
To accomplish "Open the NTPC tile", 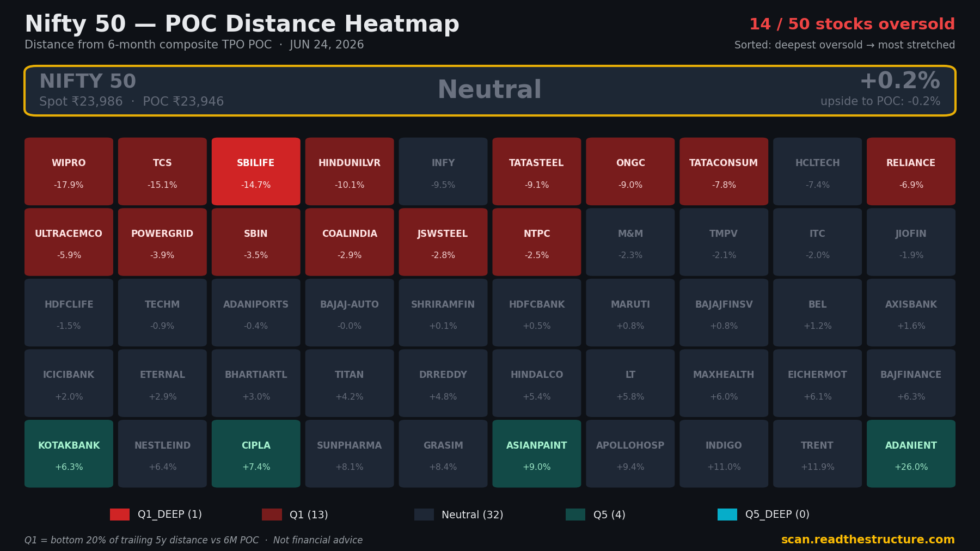I will coord(537,242).
